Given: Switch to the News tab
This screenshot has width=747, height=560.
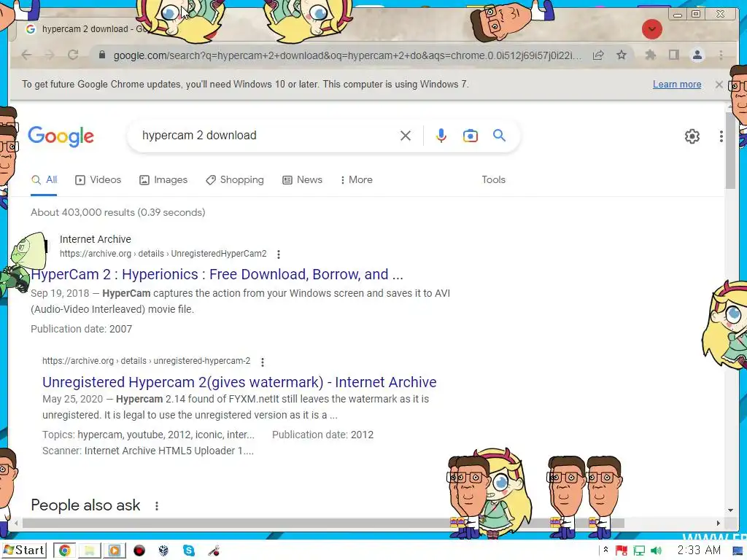Looking at the screenshot, I should click(x=303, y=180).
